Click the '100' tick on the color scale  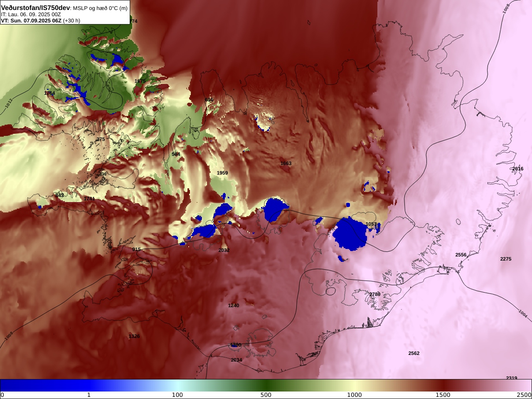177,395
